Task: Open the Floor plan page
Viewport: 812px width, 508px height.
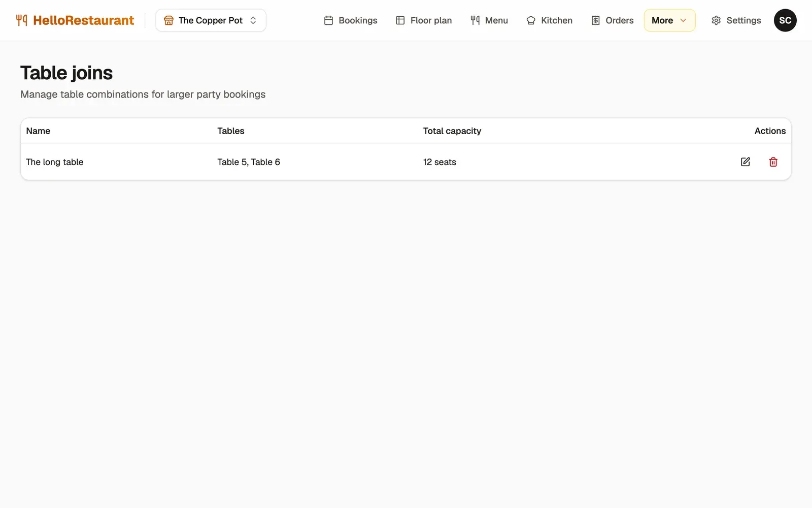Action: point(424,20)
